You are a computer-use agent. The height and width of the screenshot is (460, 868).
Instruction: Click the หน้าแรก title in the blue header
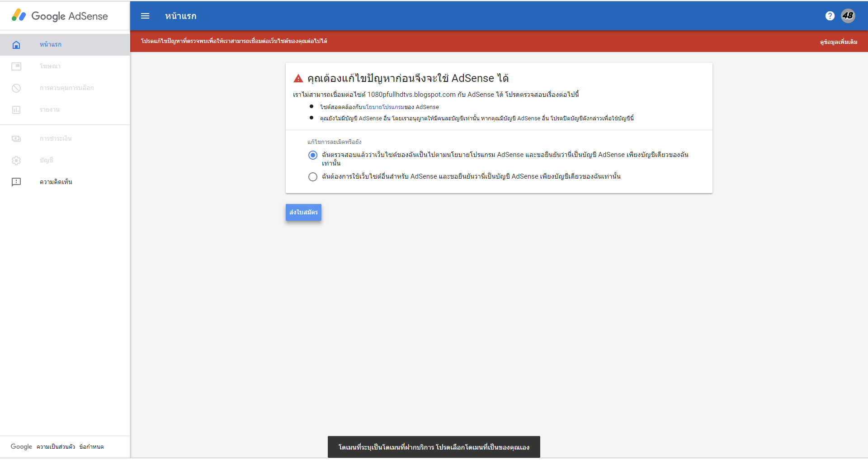[x=181, y=16]
